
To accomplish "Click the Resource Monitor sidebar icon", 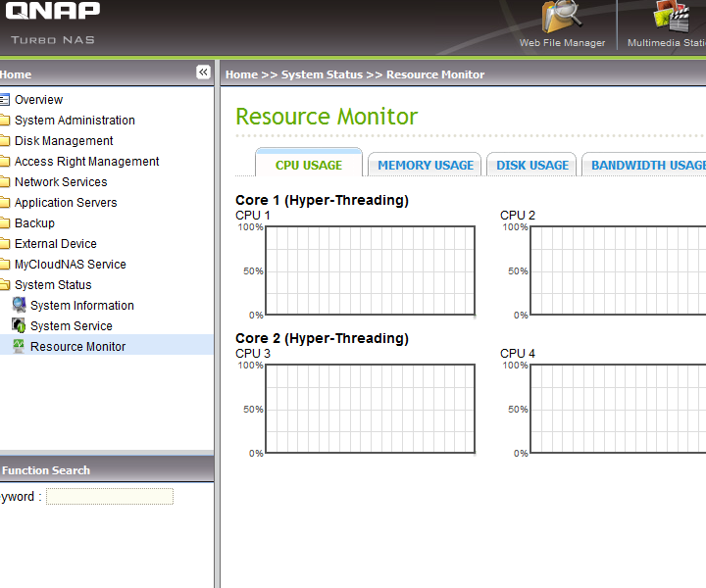I will (x=19, y=346).
